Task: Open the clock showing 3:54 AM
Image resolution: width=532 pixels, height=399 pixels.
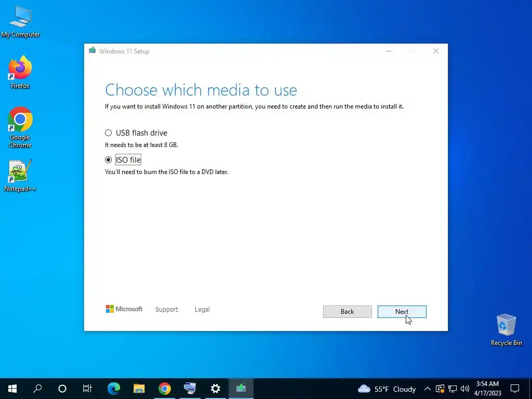Action: [487, 389]
